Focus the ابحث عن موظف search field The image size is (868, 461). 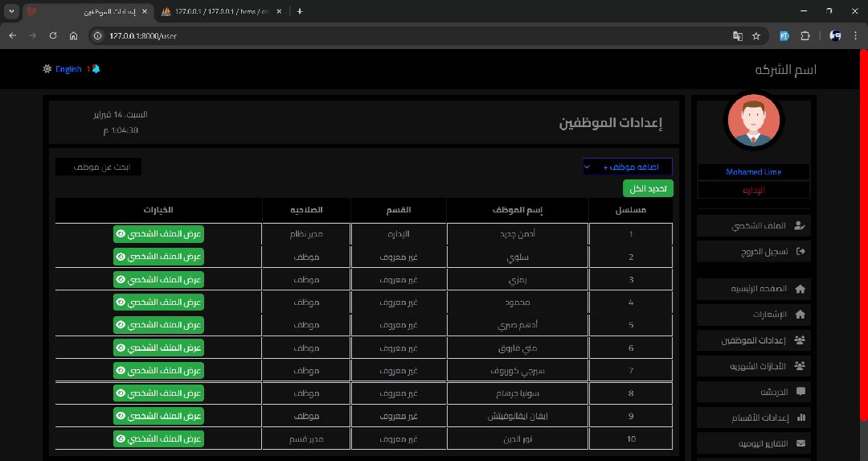click(x=99, y=167)
